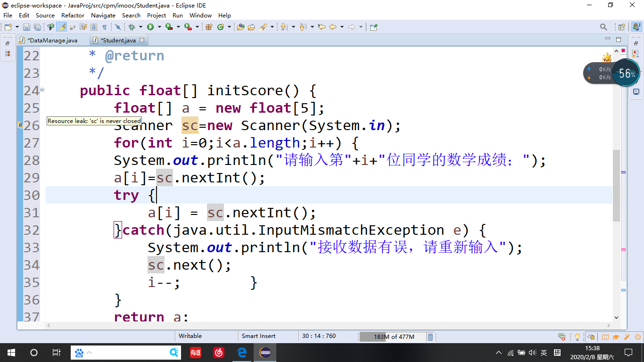This screenshot has height=362, width=644.
Task: Collapse initScore method fold marker at line 24
Action: tap(42, 90)
